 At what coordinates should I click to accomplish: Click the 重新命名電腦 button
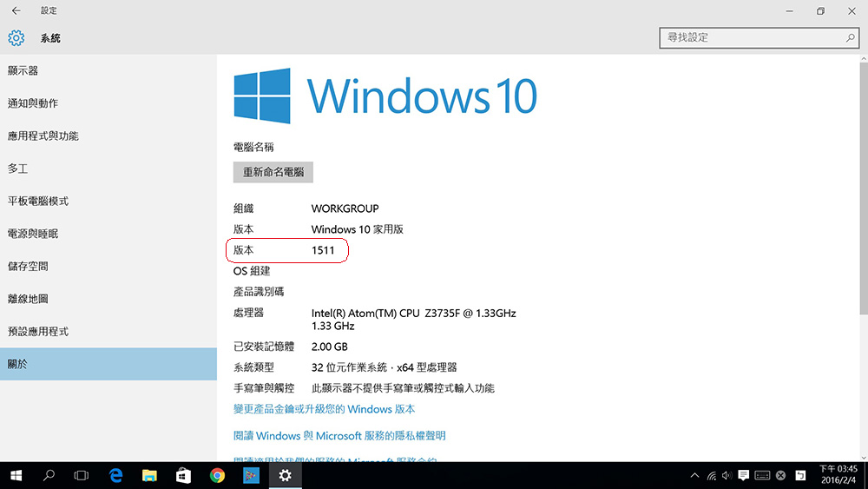273,172
